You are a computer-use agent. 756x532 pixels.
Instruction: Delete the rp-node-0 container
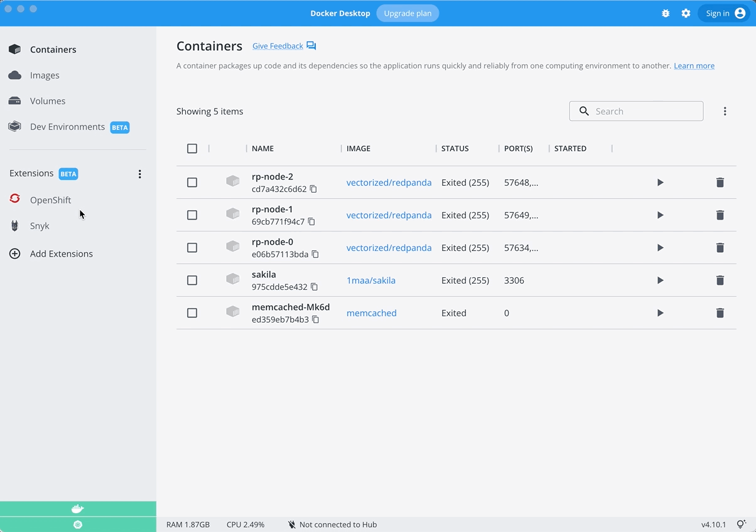coord(720,248)
